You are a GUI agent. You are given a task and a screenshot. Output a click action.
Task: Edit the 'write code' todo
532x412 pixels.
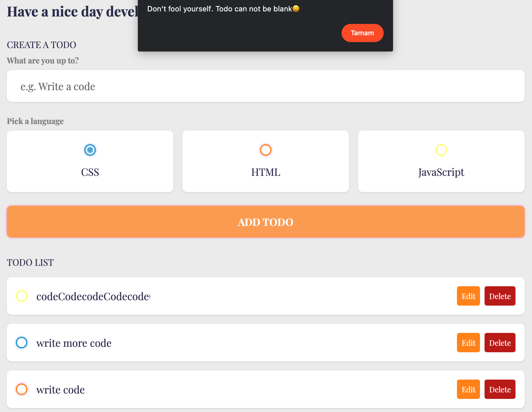(x=468, y=389)
